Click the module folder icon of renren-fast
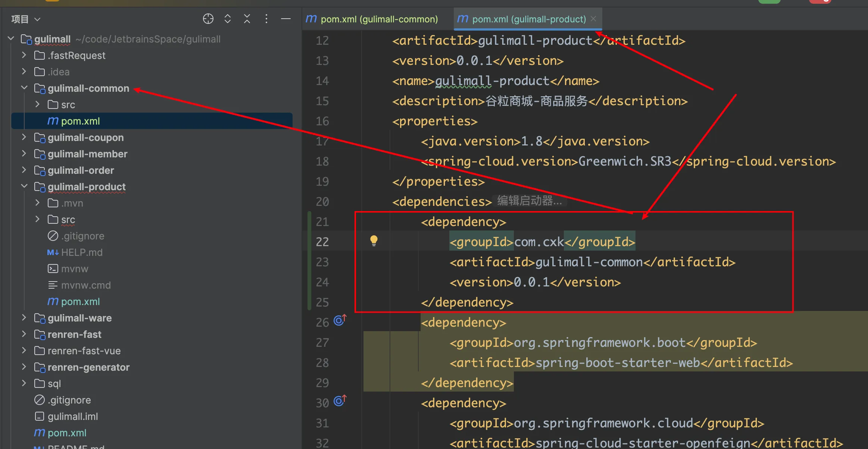The width and height of the screenshot is (868, 449). (x=40, y=335)
